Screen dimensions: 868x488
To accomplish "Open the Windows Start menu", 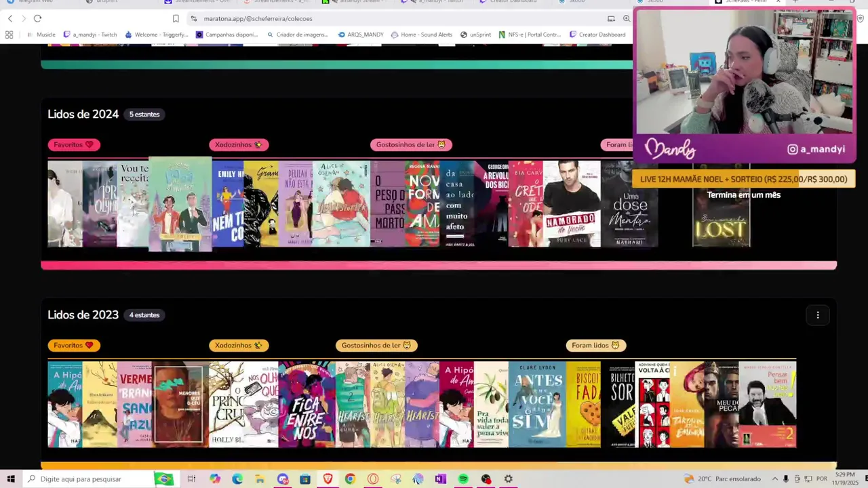I will point(10,479).
